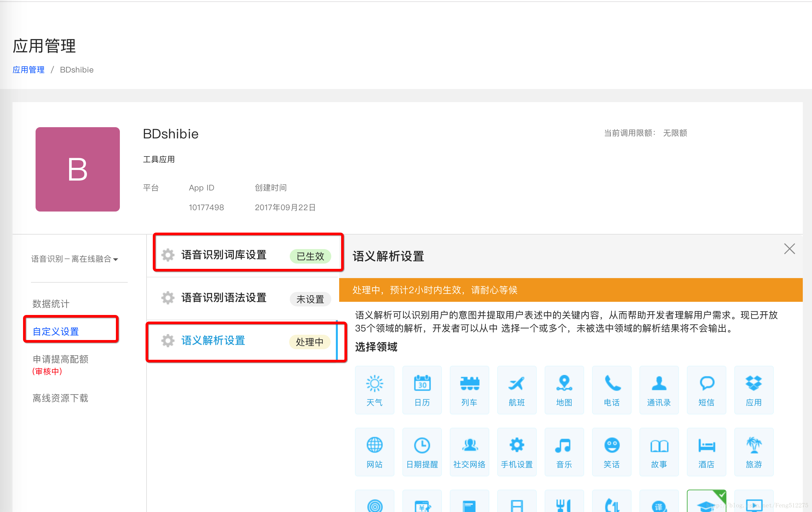This screenshot has height=512, width=812.
Task: Select the TV video playback domain icon
Action: tap(754, 501)
